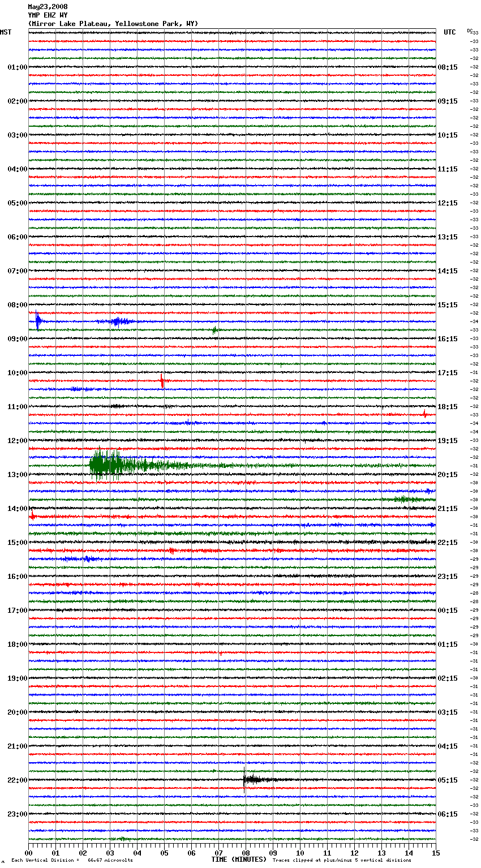The image size is (481, 868).
Task: Click the 18:15 UTC time label
Action: [448, 407]
